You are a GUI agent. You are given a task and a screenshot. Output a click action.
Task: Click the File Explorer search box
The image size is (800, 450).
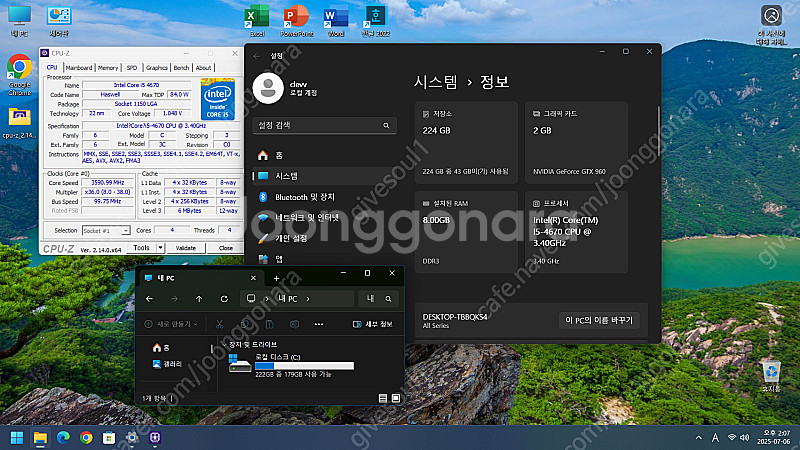[379, 299]
